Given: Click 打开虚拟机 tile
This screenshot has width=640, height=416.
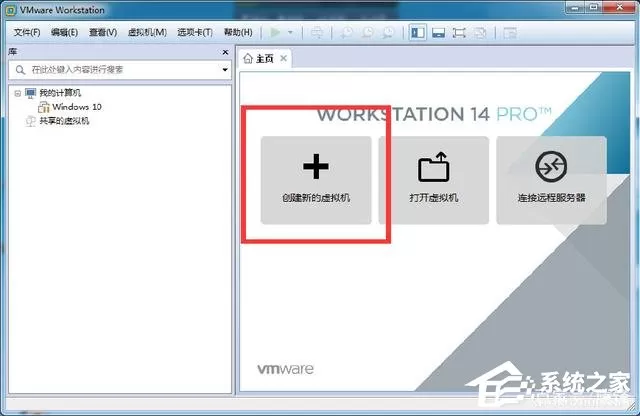Looking at the screenshot, I should point(434,180).
